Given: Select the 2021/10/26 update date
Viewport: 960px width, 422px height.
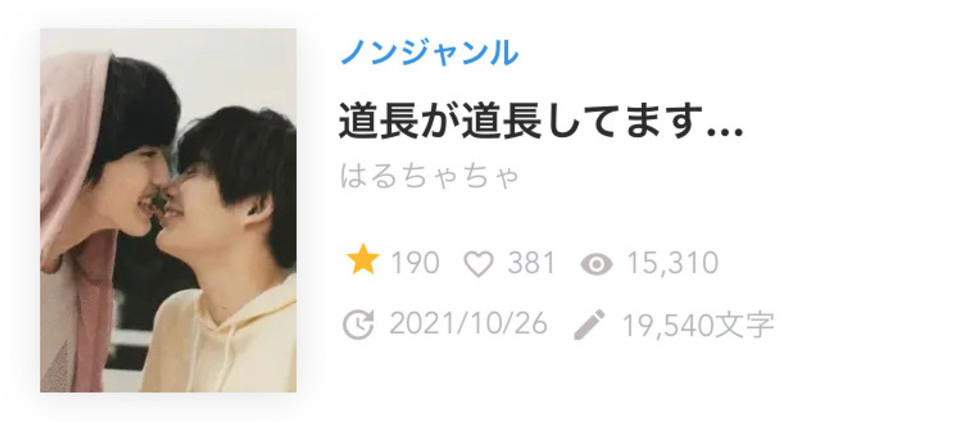Looking at the screenshot, I should click(468, 324).
